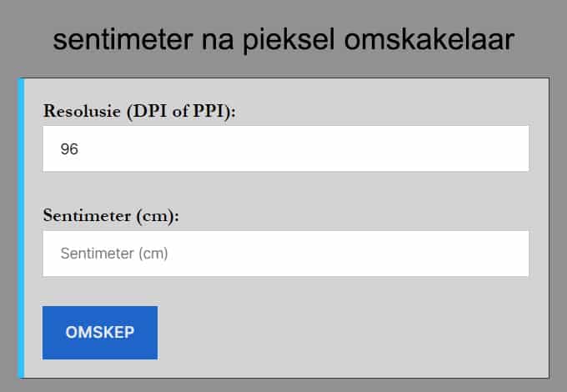Click the first word "sentimeter" in the heading
567x392 pixels.
(124, 40)
